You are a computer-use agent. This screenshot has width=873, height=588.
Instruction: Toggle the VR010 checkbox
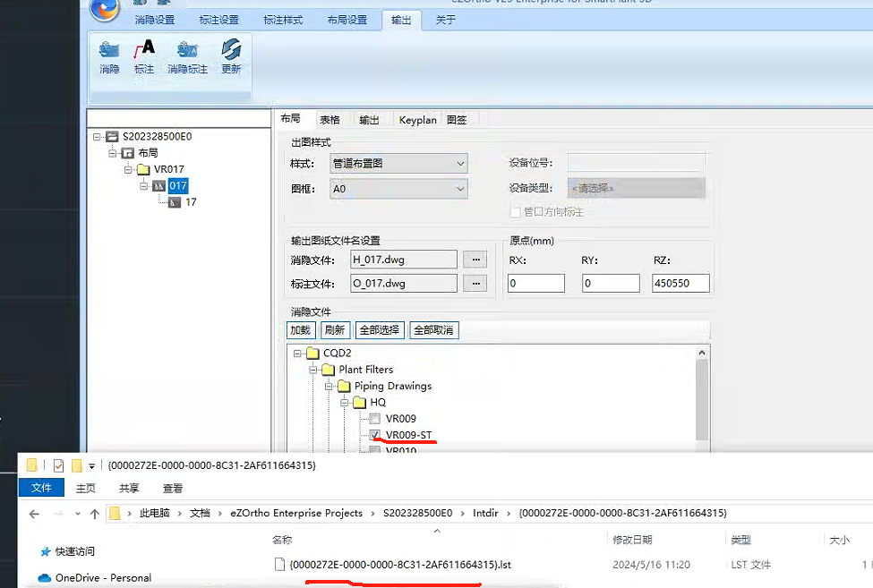pyautogui.click(x=374, y=450)
